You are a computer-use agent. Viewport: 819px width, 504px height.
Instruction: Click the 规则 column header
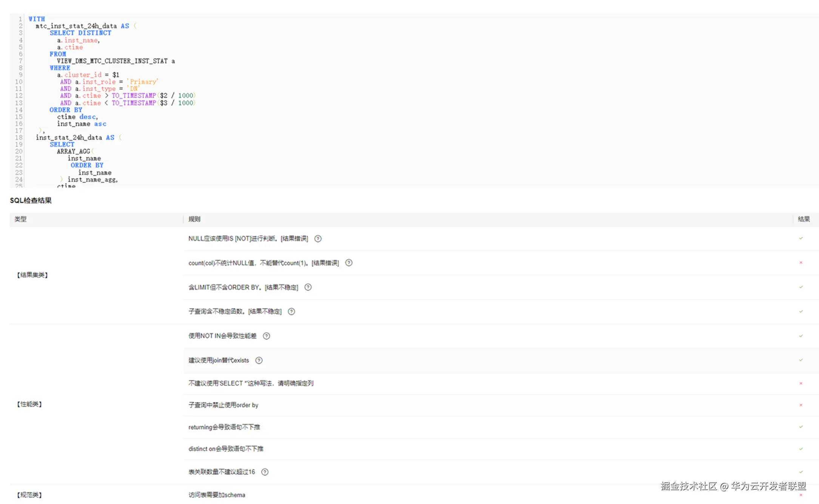click(x=194, y=219)
